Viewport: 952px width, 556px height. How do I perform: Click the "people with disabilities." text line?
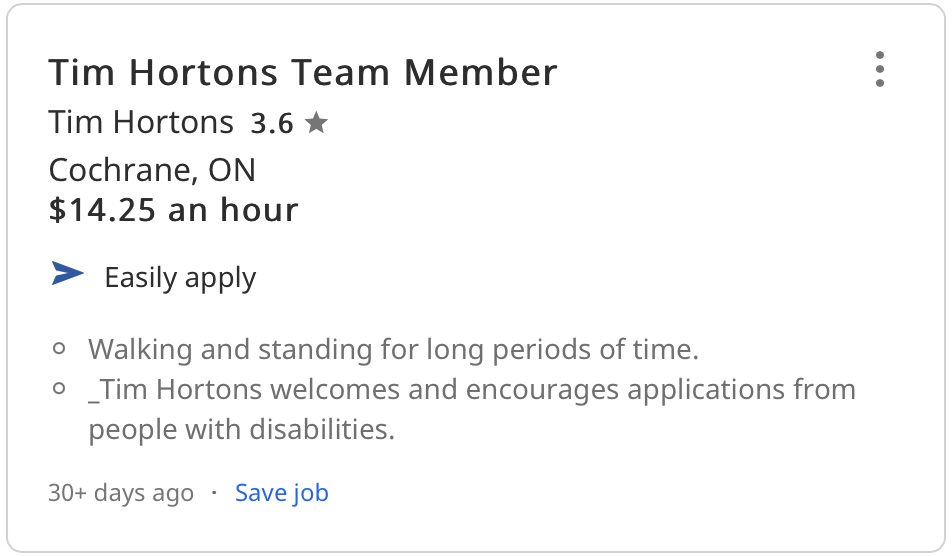pyautogui.click(x=242, y=430)
